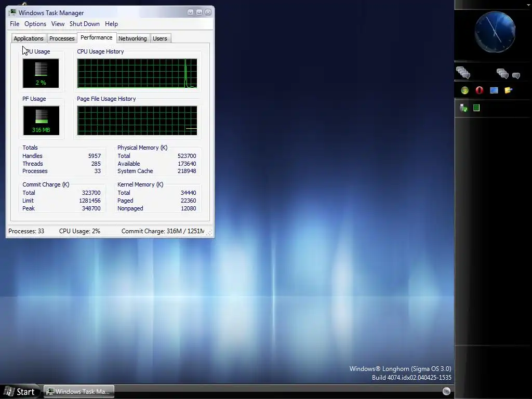Image resolution: width=532 pixels, height=399 pixels.
Task: Launch the green globe quick launch icon
Action: (465, 90)
